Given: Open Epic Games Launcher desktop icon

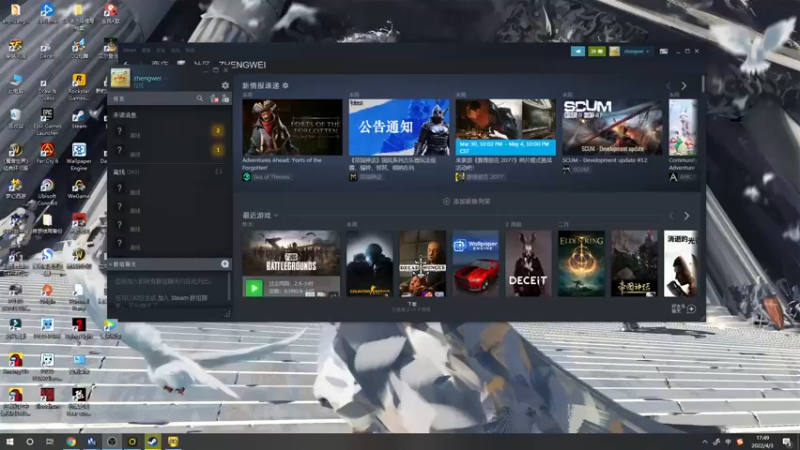Looking at the screenshot, I should pyautogui.click(x=47, y=121).
